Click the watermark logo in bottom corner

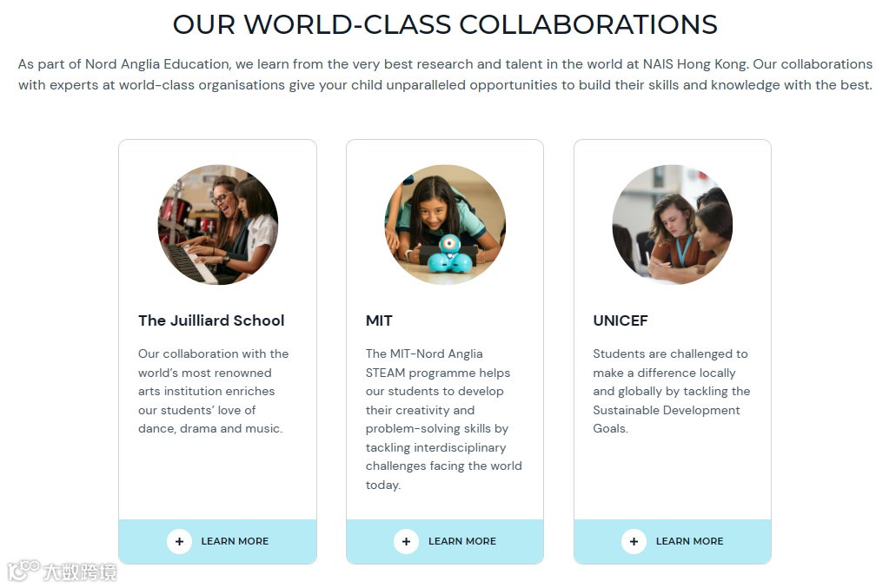coord(63,571)
